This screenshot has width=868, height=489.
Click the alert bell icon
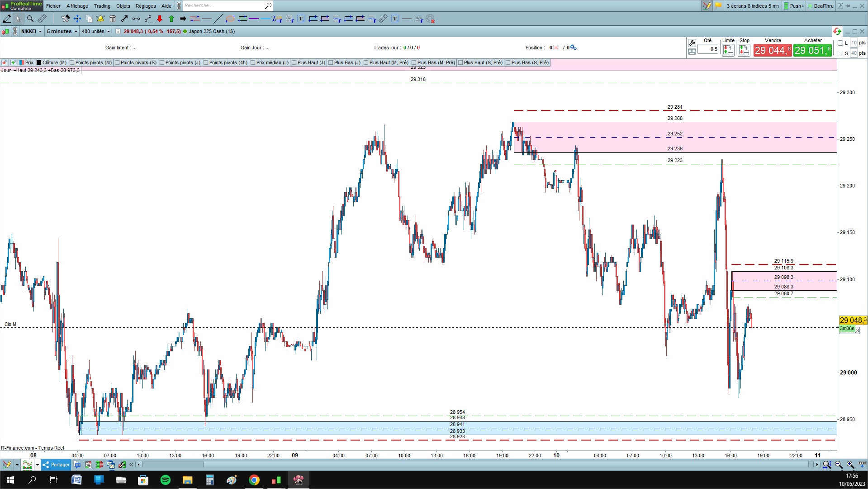coord(100,19)
